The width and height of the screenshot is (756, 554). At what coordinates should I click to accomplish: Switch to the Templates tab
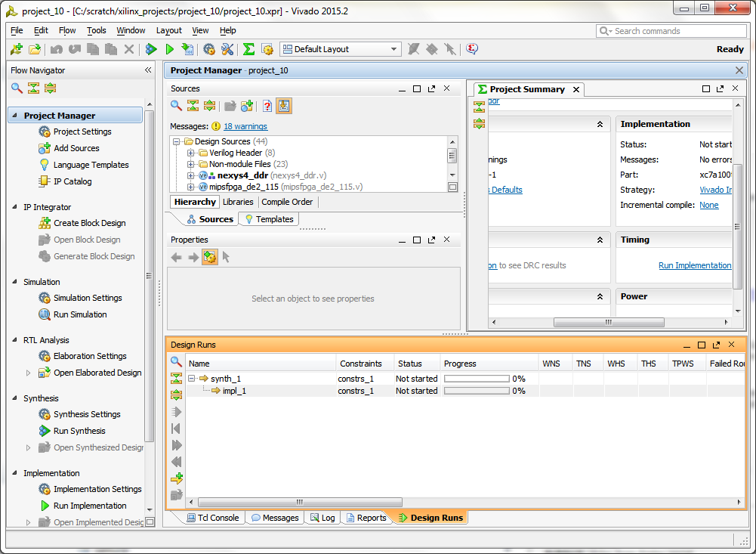[x=269, y=219]
